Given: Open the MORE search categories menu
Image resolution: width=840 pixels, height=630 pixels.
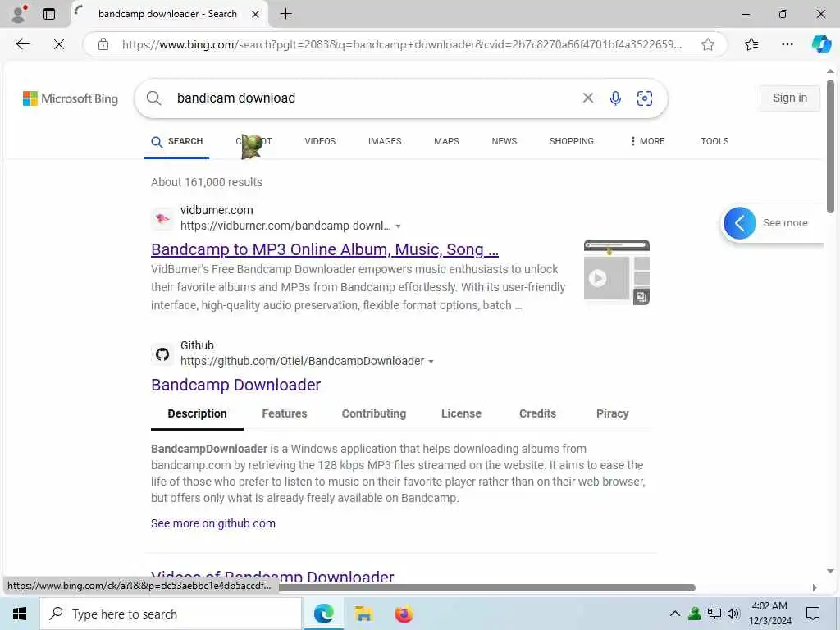Looking at the screenshot, I should (x=648, y=141).
